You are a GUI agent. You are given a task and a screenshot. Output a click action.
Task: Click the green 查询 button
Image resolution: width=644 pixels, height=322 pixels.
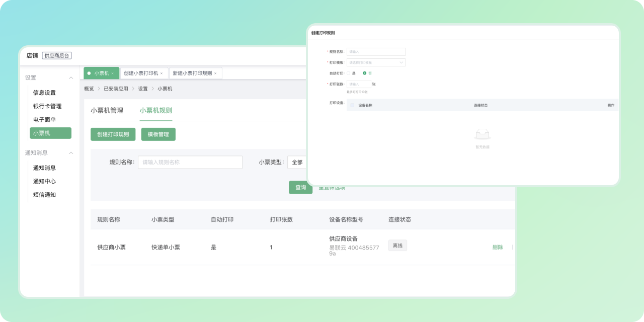[x=300, y=187]
